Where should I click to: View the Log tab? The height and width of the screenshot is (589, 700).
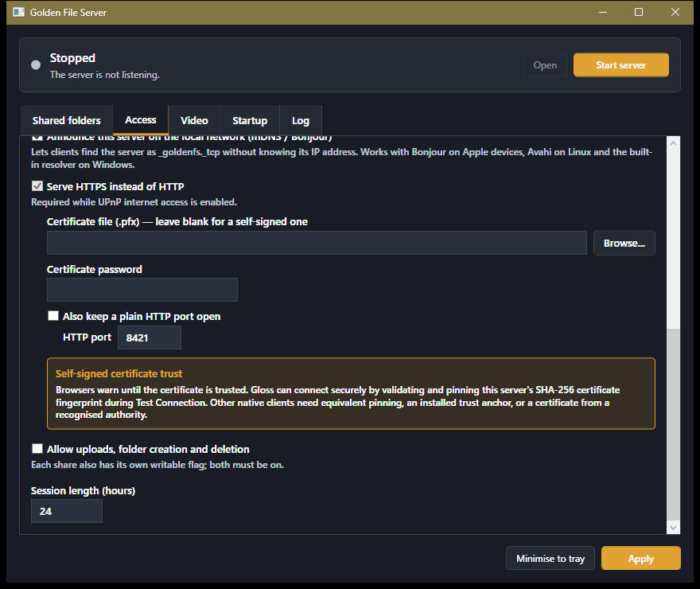(301, 120)
